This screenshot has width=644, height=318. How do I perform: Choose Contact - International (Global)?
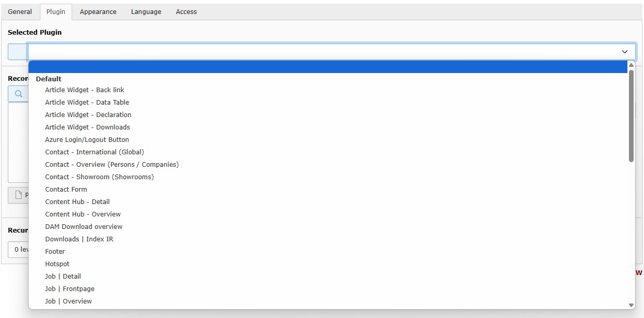(x=94, y=152)
